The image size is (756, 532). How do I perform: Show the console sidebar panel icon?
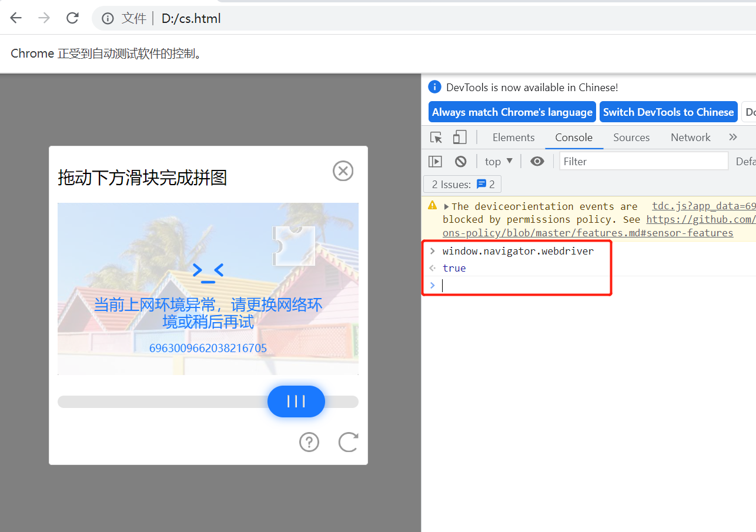[435, 161]
